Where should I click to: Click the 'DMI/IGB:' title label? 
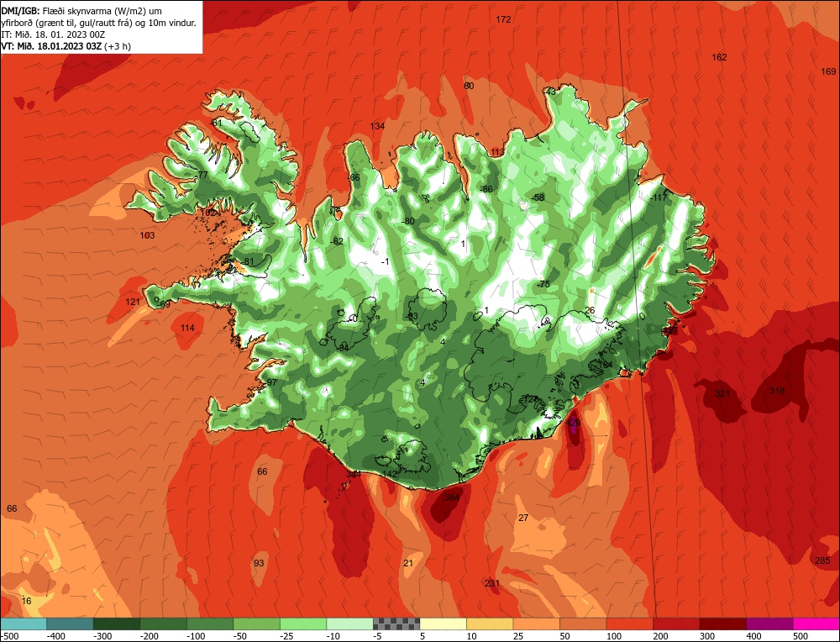point(20,10)
